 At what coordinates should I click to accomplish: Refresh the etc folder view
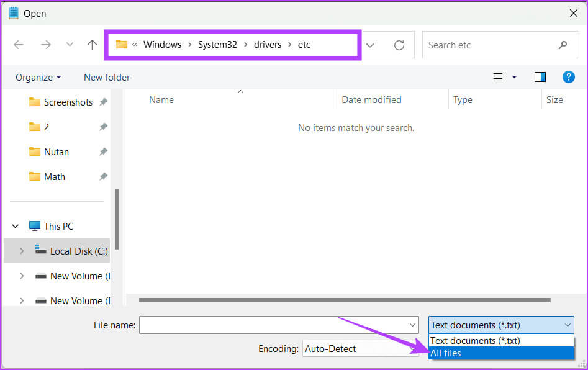399,45
